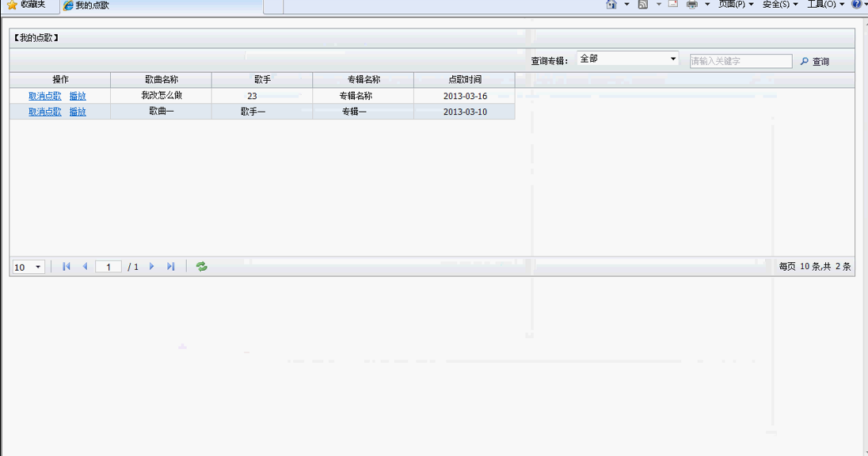Click the 操作 column header

60,80
